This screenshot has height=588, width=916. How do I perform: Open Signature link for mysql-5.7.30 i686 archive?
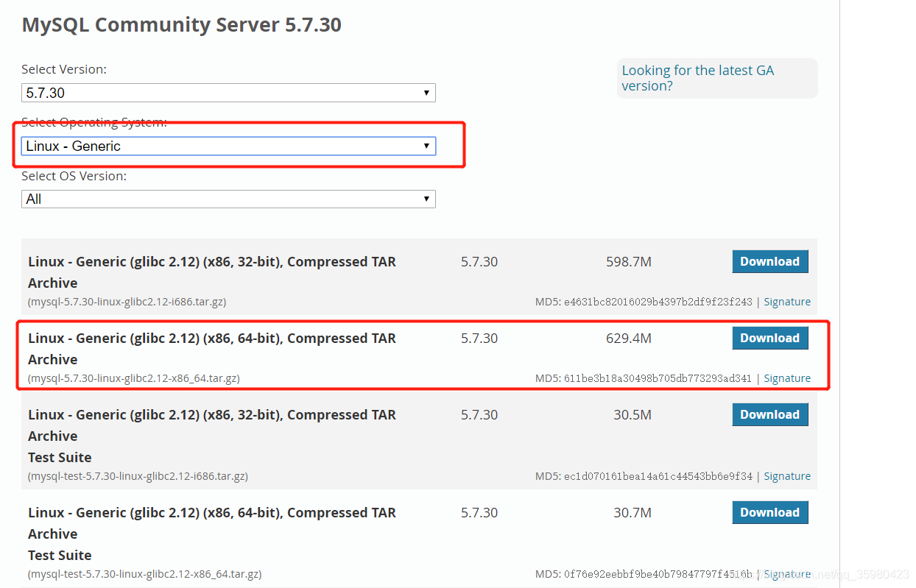pyautogui.click(x=787, y=302)
